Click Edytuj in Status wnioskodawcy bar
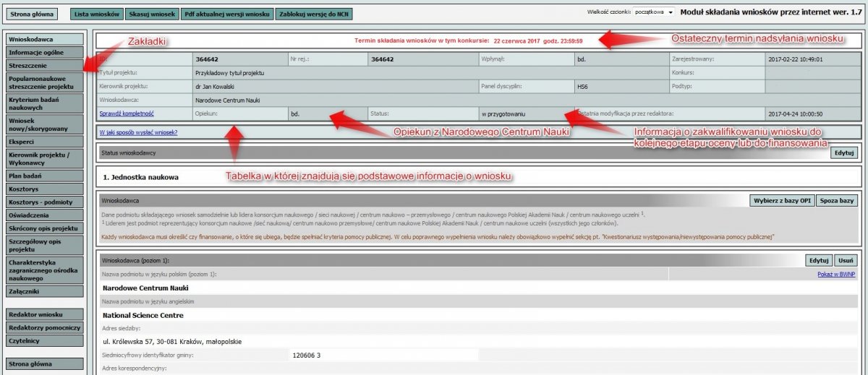This screenshot has width=868, height=375. tap(844, 152)
